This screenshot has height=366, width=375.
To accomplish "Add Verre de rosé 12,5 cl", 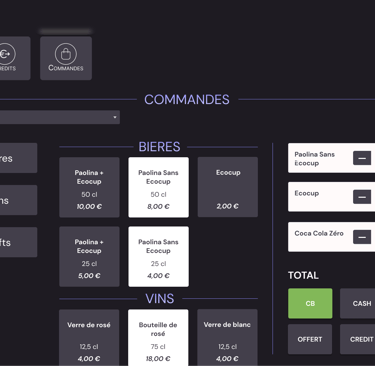I will [89, 337].
